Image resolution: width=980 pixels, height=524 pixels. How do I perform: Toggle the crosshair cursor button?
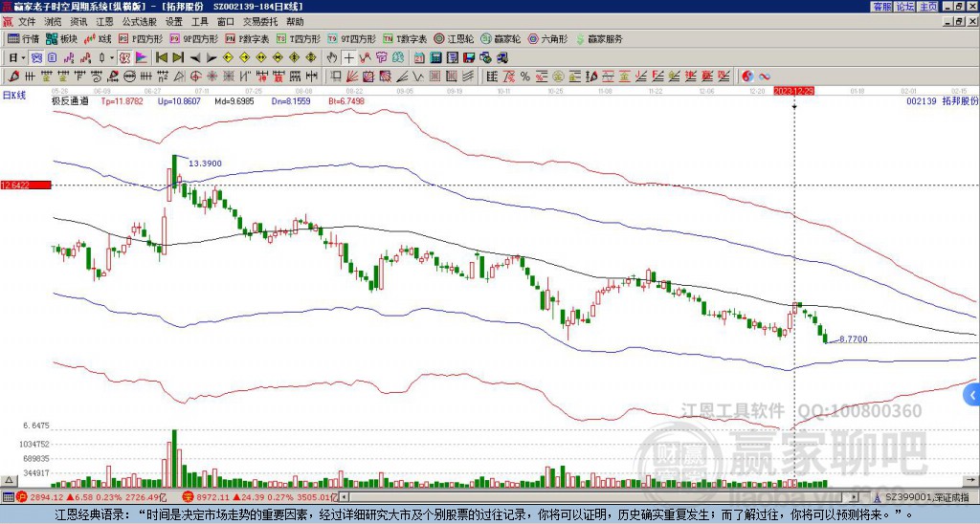[350, 57]
